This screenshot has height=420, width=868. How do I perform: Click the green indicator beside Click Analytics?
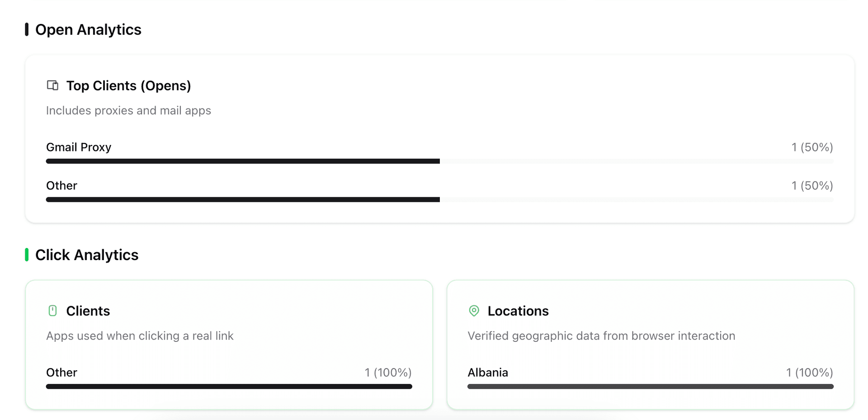point(27,255)
